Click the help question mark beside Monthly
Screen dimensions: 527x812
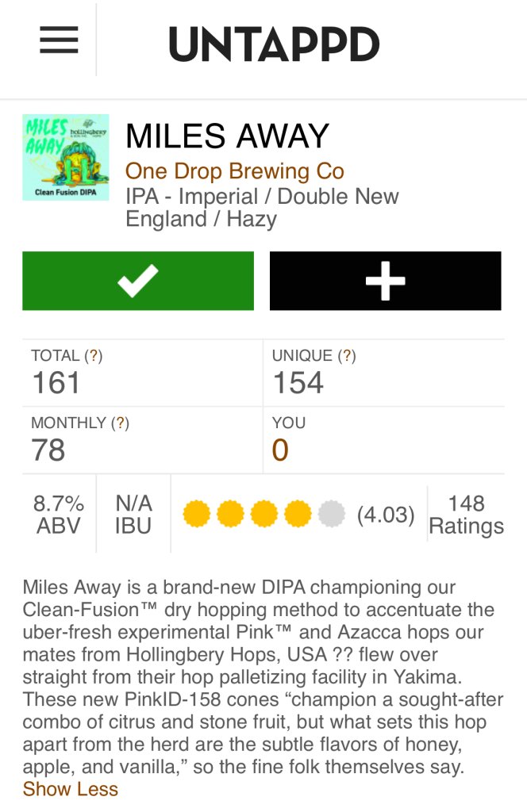(x=120, y=423)
